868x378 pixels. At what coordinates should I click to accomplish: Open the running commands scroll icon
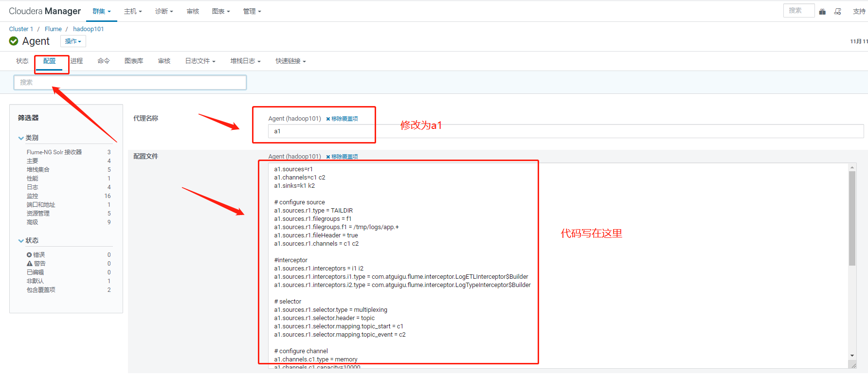coord(838,11)
